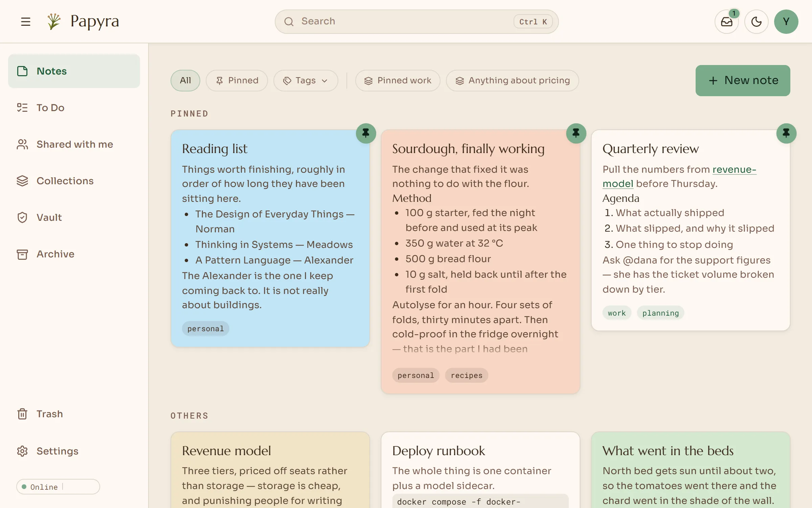812x508 pixels.
Task: Click the @dana mention text
Action: (639, 260)
